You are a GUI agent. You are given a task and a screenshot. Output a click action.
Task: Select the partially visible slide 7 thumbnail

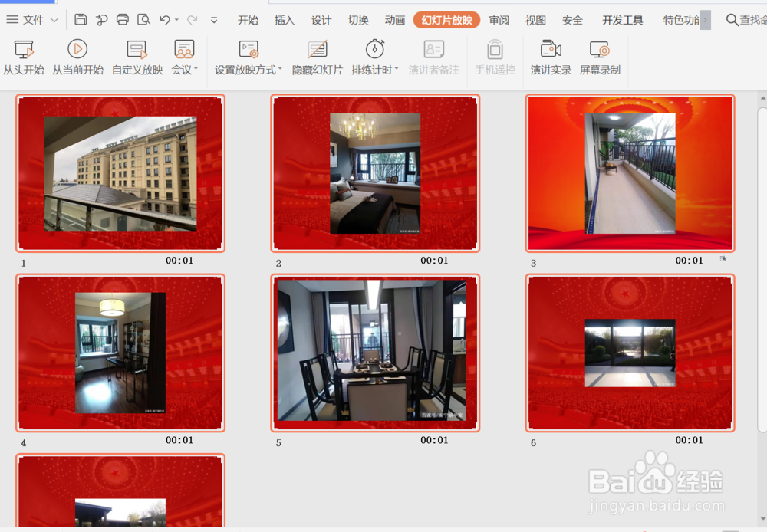click(x=120, y=490)
